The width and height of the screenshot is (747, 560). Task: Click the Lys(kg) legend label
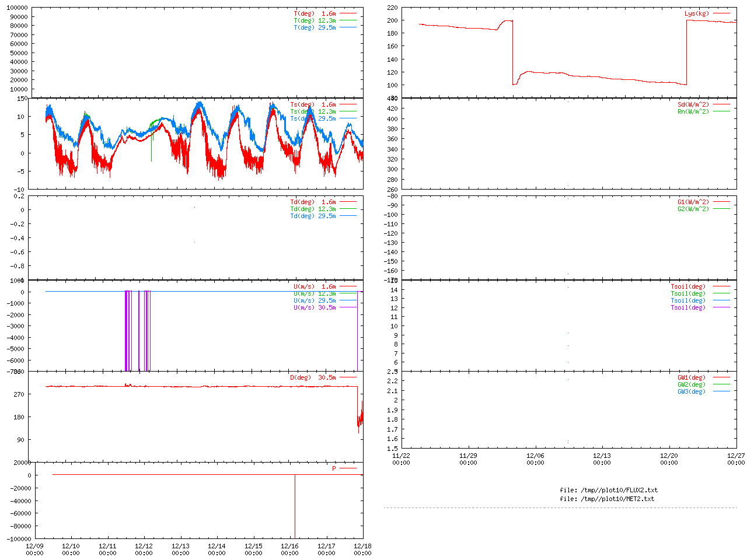(697, 13)
